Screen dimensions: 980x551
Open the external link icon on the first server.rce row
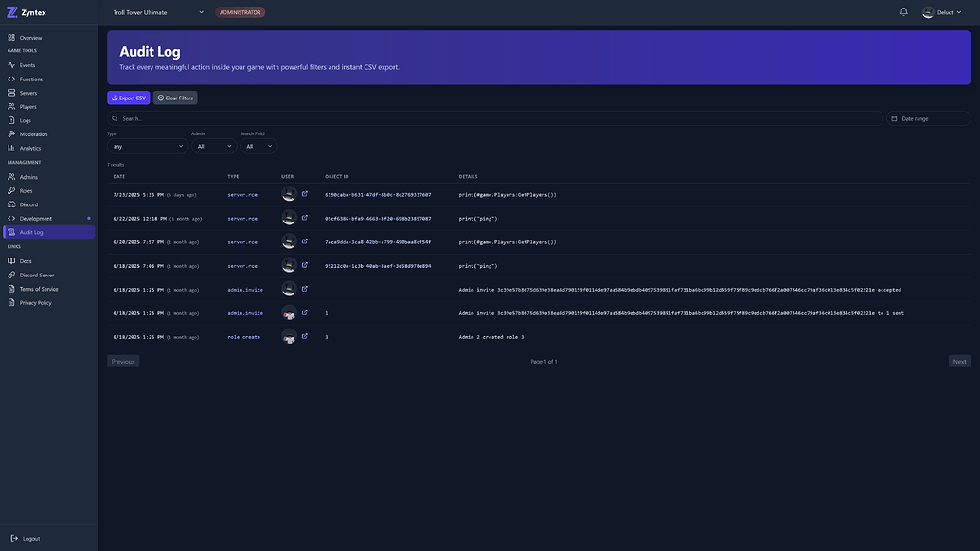302,191
